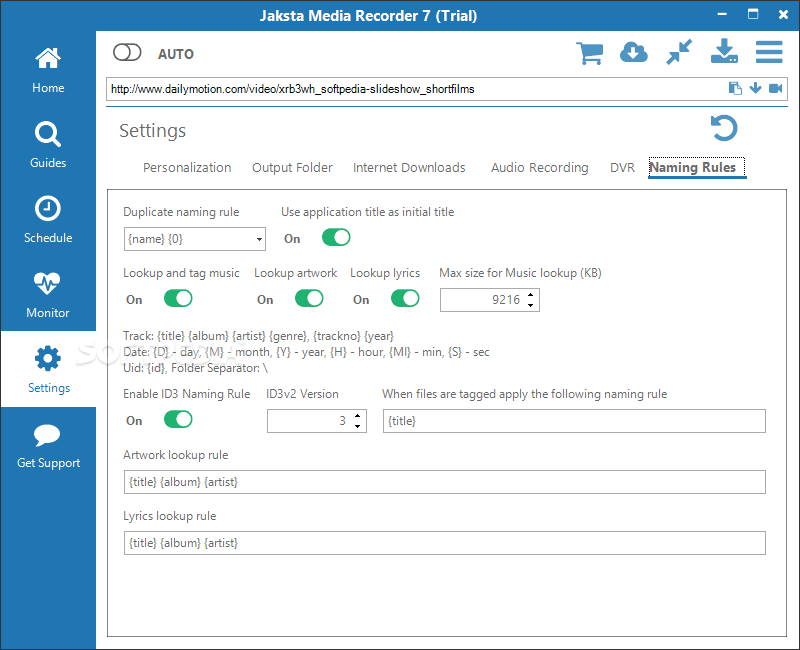Switch to the Personalization tab
Screen dimensions: 800x650
coord(187,167)
